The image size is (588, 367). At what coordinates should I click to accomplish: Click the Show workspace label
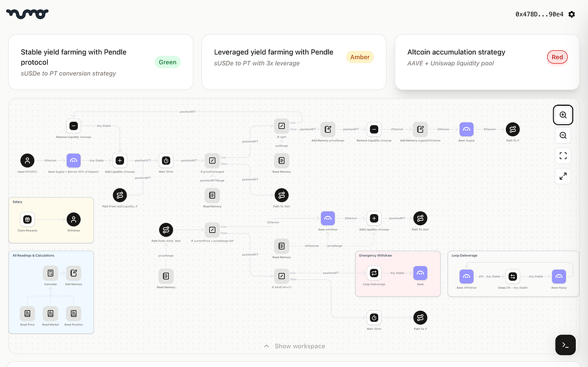(300, 346)
